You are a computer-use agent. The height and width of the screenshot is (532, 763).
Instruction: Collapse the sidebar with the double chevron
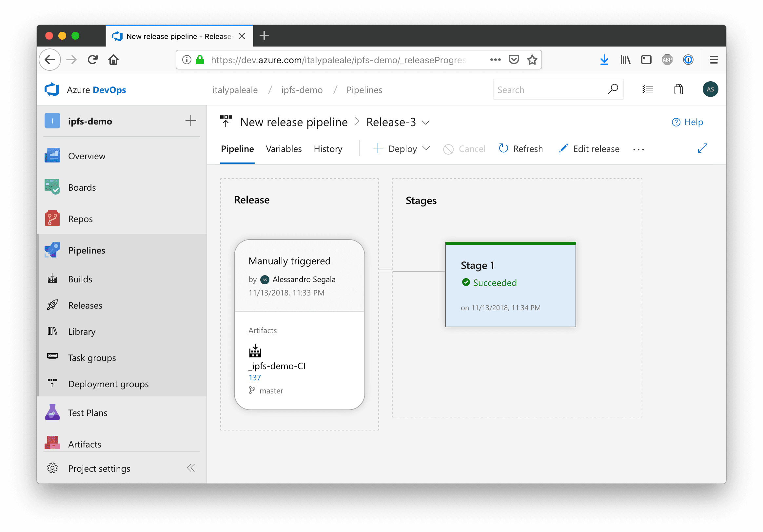coord(191,468)
